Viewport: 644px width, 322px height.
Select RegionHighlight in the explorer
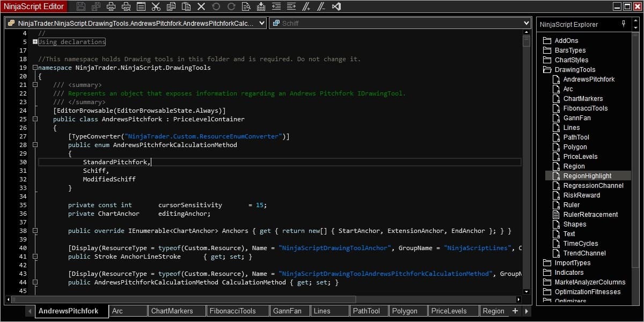(587, 175)
